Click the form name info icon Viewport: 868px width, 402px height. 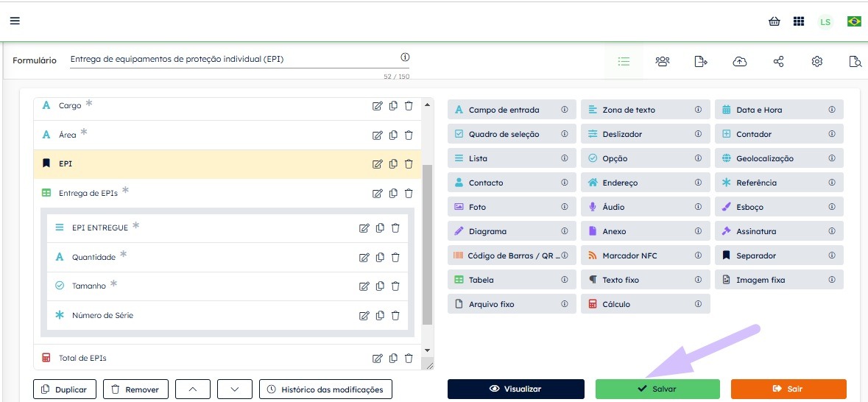pyautogui.click(x=405, y=57)
